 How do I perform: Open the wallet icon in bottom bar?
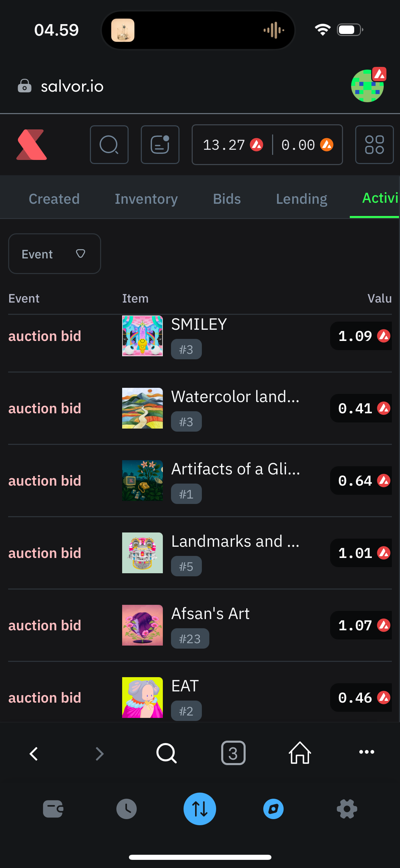point(53,809)
